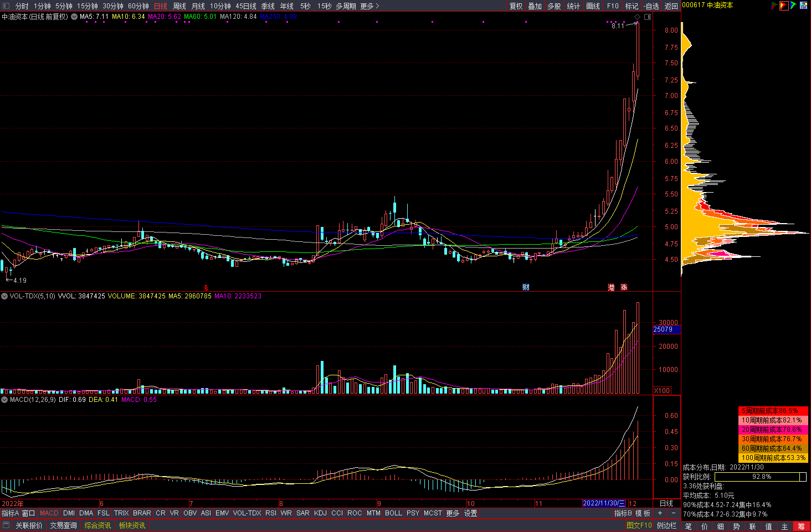Click the bar-style chip distribution icon

(x=774, y=6)
